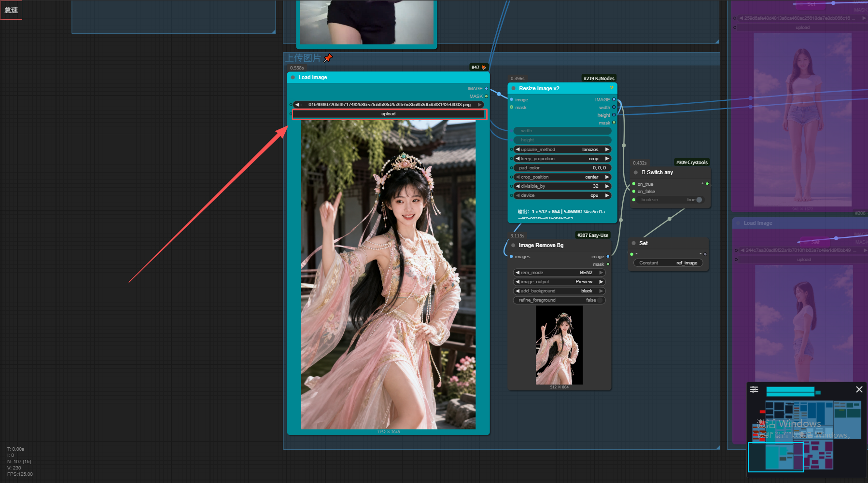Open the crop_position center dropdown
Image resolution: width=868 pixels, height=483 pixels.
pos(562,177)
